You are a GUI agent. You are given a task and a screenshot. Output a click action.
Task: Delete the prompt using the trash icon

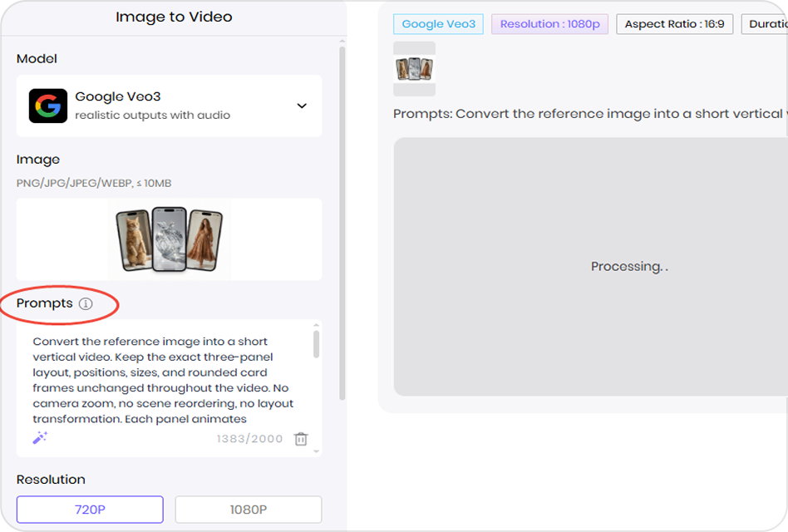[301, 439]
